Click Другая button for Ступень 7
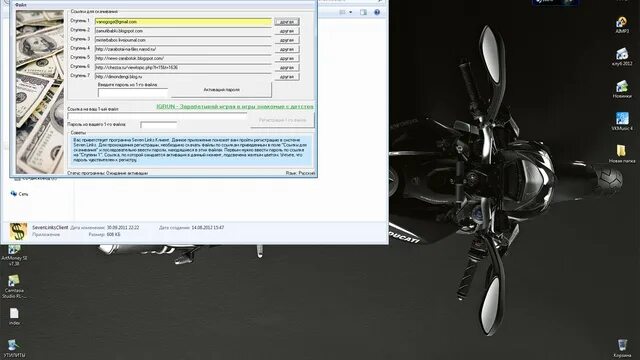 [287, 77]
